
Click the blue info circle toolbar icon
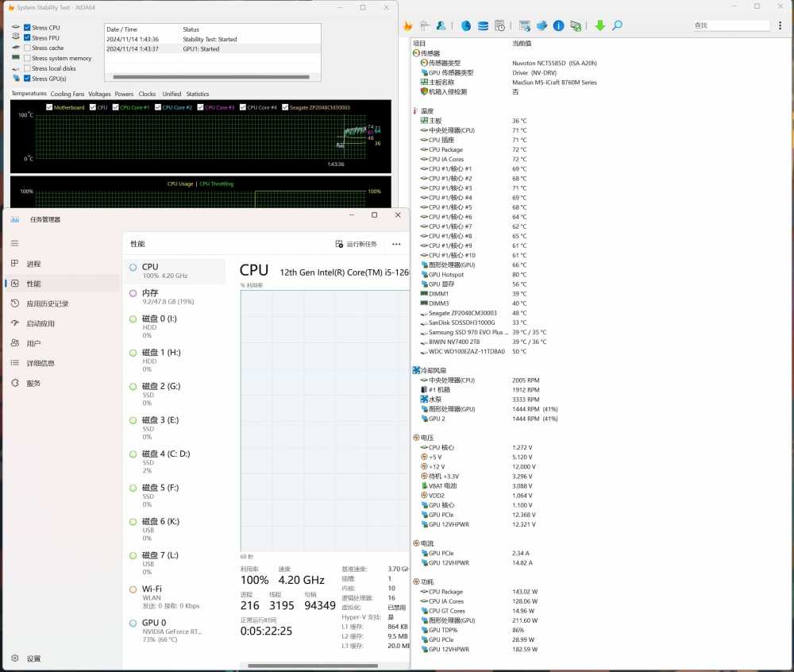[559, 26]
